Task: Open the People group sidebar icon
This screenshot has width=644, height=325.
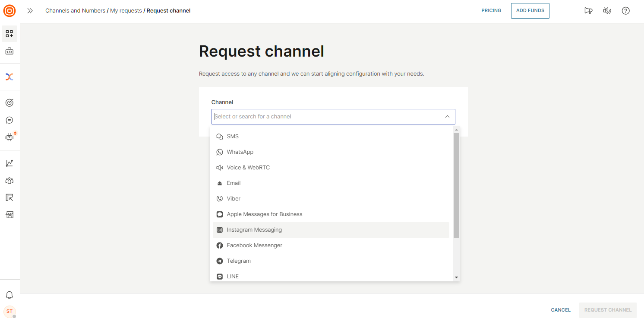Action: point(9,180)
